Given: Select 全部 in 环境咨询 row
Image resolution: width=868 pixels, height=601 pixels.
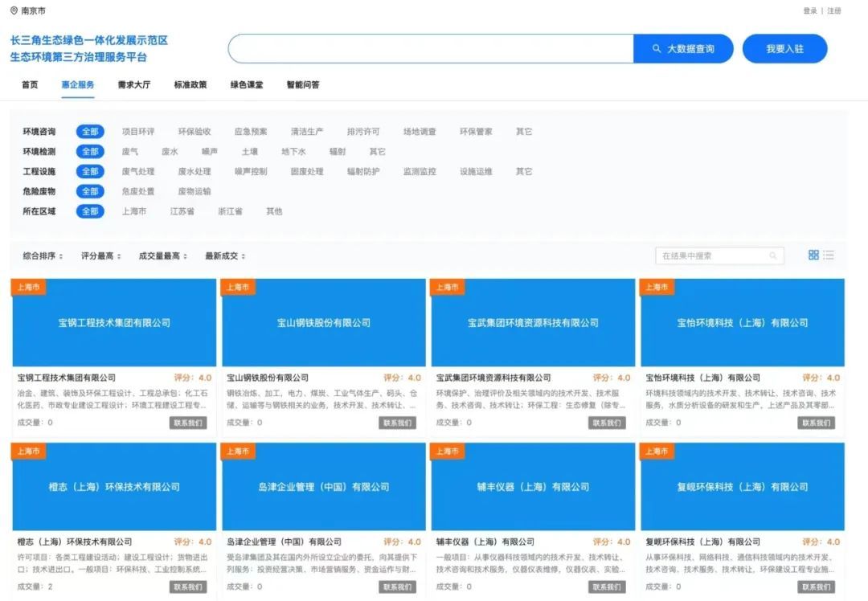Looking at the screenshot, I should [x=90, y=132].
